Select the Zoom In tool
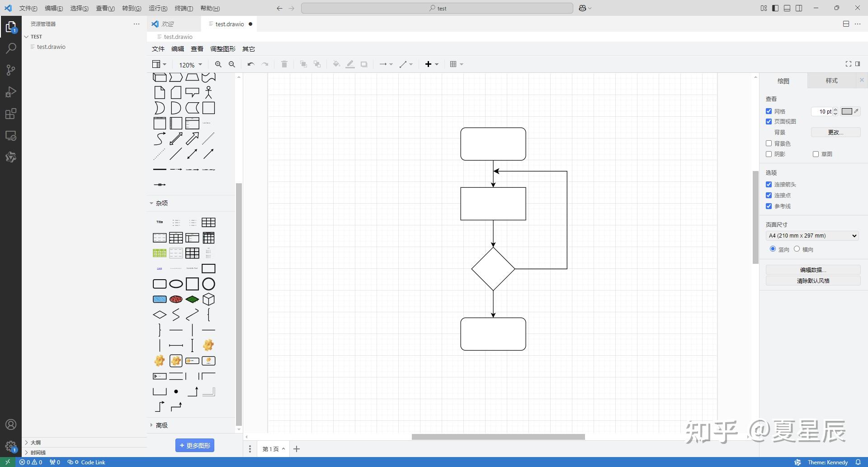868x467 pixels. [x=218, y=64]
